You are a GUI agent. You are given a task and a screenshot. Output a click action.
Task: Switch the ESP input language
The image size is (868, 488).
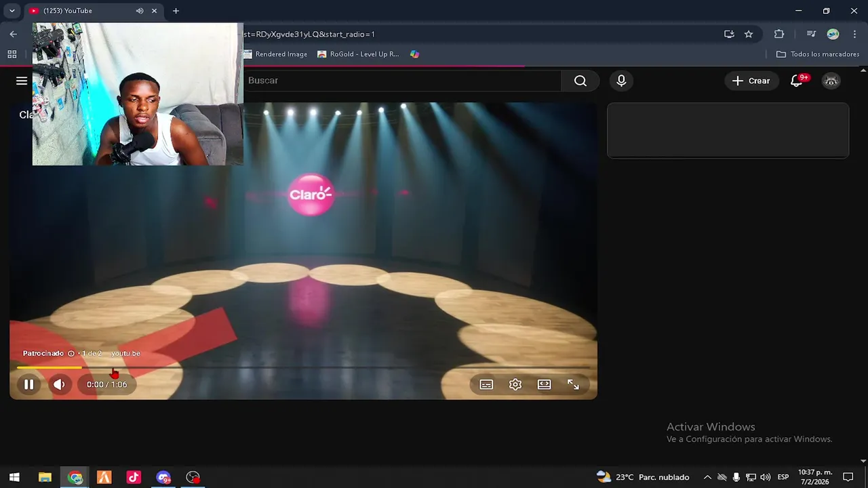click(x=783, y=477)
